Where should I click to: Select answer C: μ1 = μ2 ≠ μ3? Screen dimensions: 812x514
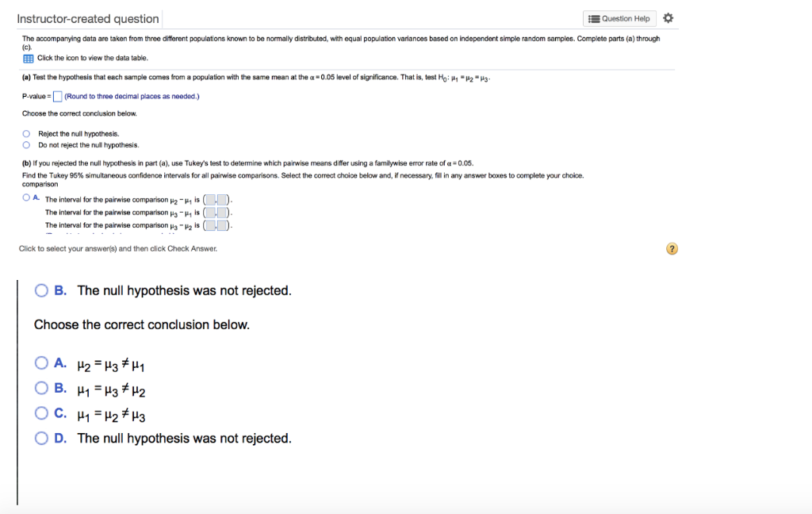point(41,413)
